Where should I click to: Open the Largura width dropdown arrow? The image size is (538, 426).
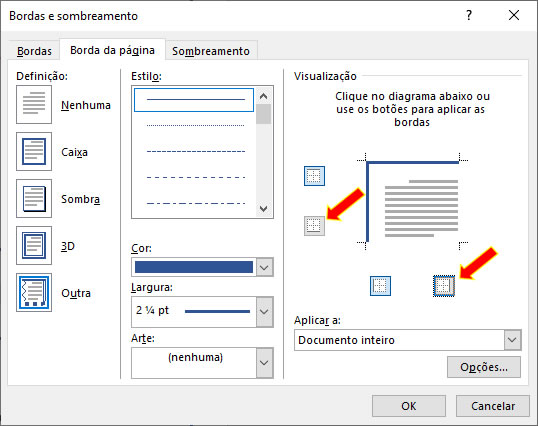click(265, 312)
